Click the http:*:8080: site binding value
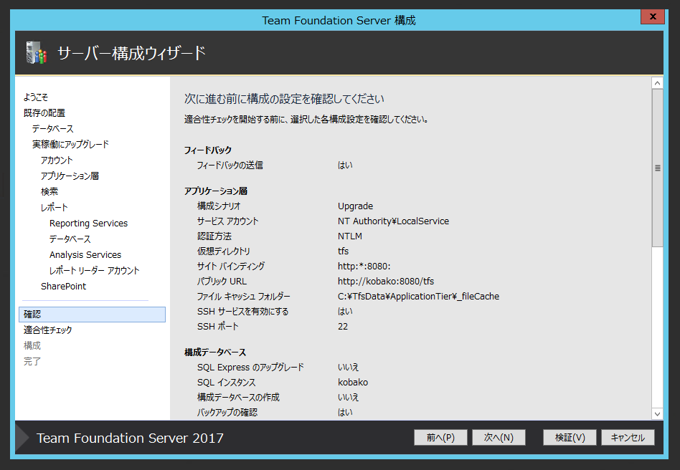 click(364, 266)
